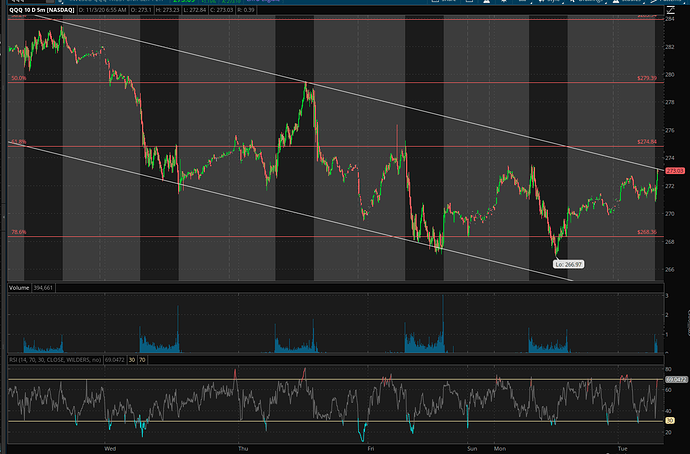Click the $279.39 Fibonacci price label
Viewport: 690px width, 454px height.
point(647,78)
